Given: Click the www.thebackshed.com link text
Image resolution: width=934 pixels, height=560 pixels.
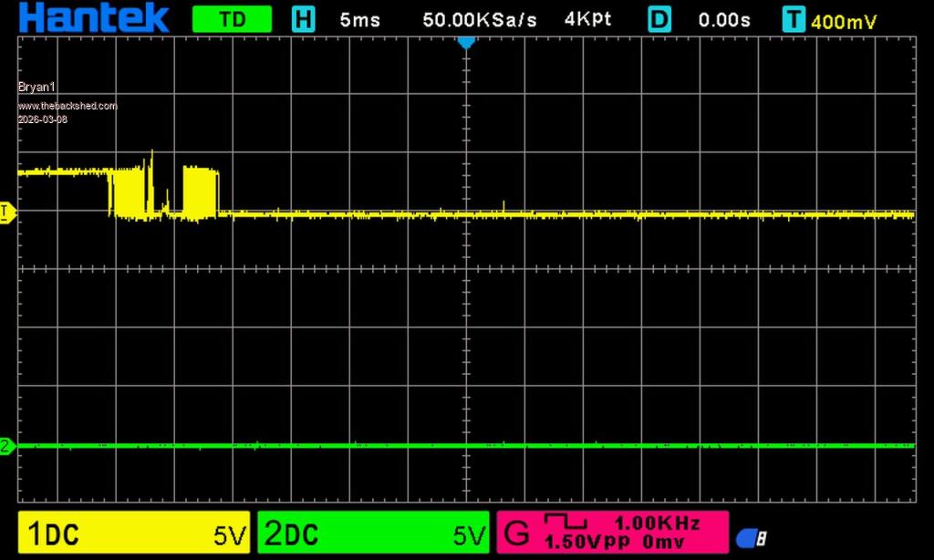Looking at the screenshot, I should [67, 106].
